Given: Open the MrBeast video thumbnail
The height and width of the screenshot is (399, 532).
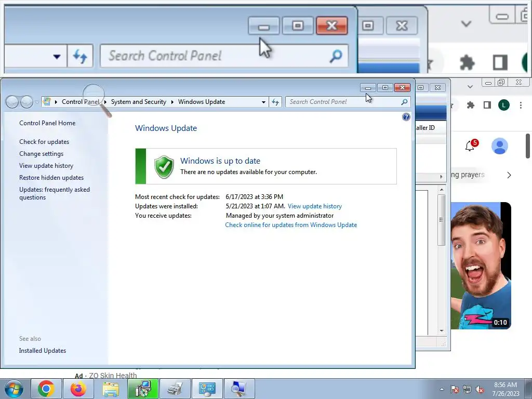Looking at the screenshot, I should pyautogui.click(x=481, y=265).
